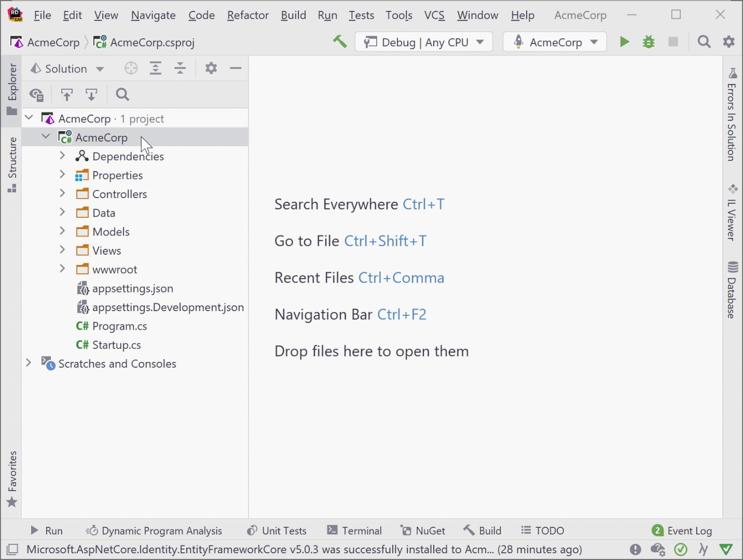This screenshot has height=560, width=743.
Task: Open Recent Files via the Ctrl+Comma link
Action: point(401,277)
